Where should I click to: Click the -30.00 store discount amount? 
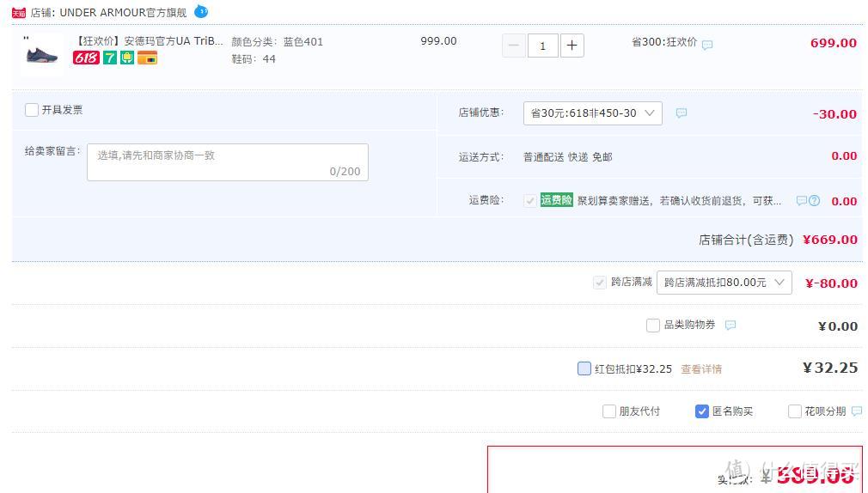click(834, 114)
